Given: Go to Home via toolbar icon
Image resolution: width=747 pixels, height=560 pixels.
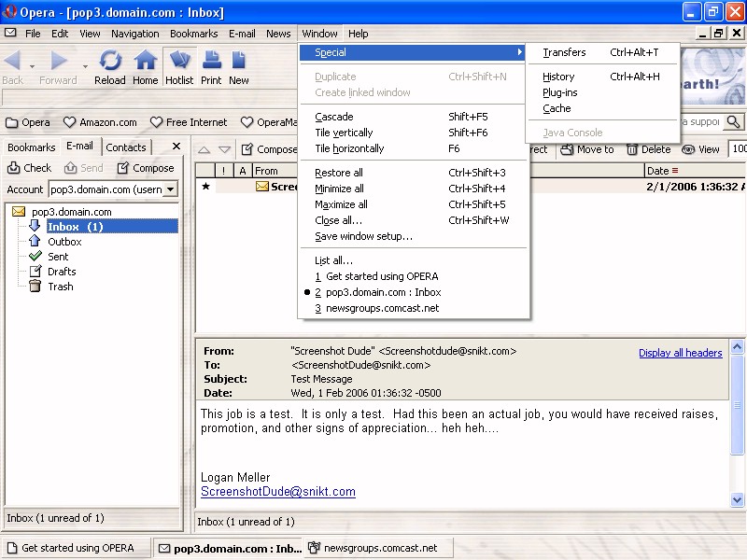Looking at the screenshot, I should (145, 67).
